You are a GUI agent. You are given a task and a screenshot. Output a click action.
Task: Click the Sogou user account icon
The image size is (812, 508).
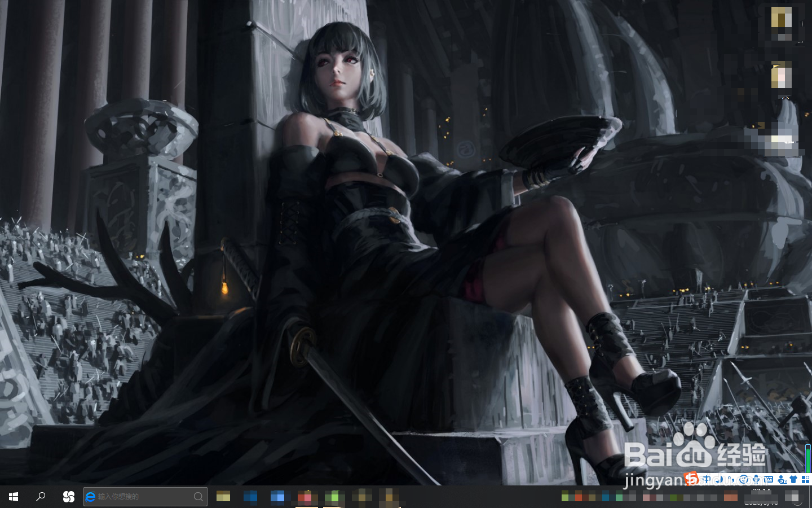(x=782, y=479)
